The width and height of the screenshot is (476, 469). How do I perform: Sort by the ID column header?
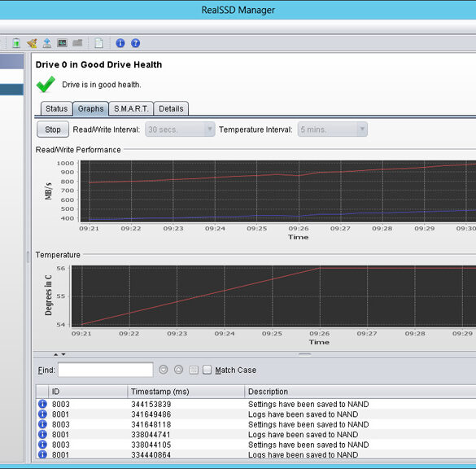[x=88, y=392]
